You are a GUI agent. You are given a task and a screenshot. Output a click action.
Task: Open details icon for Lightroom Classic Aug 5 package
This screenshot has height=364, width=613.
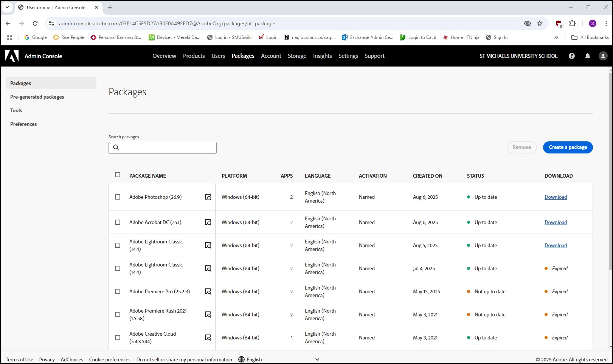(x=208, y=245)
